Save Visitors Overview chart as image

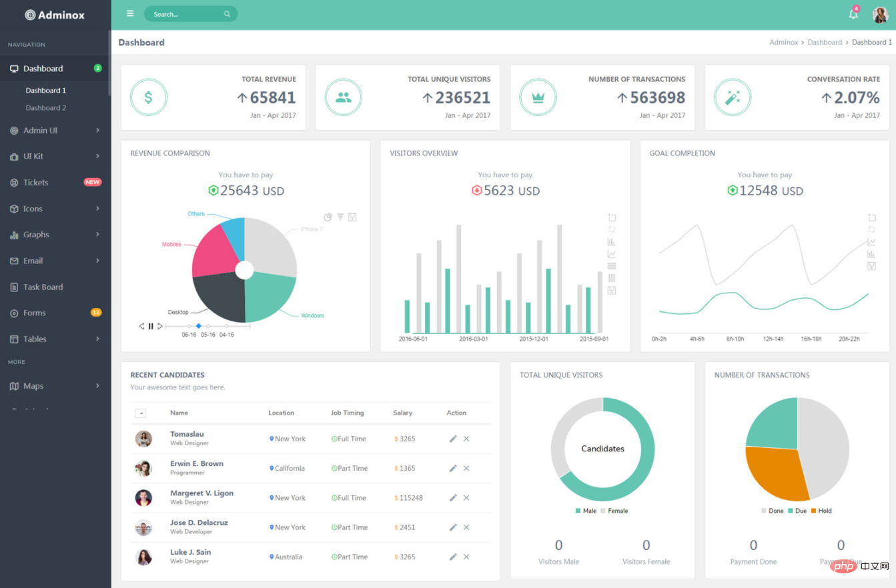pyautogui.click(x=612, y=290)
